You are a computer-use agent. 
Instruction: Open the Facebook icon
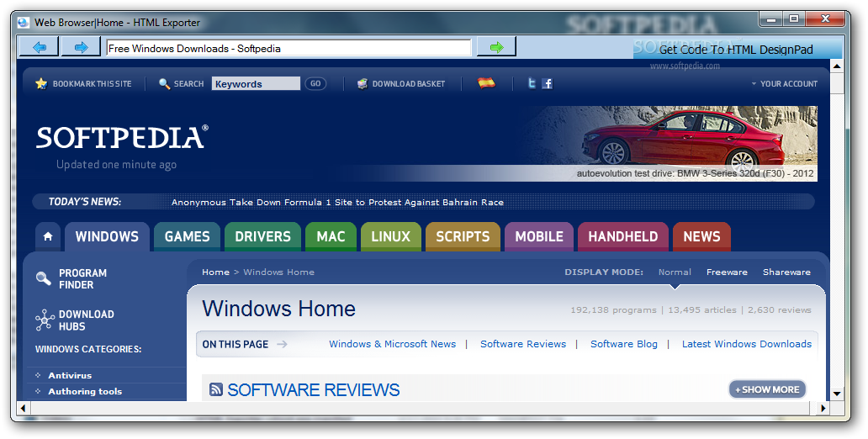pos(547,83)
